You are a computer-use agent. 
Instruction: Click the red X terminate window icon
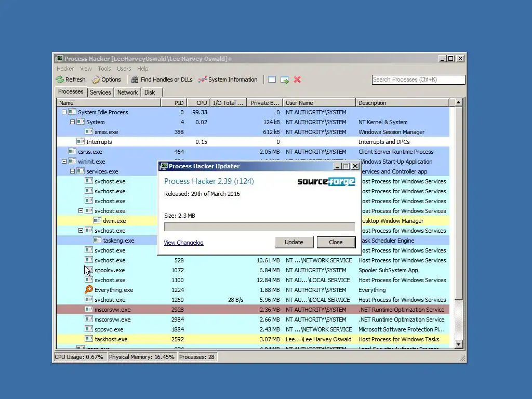[297, 79]
